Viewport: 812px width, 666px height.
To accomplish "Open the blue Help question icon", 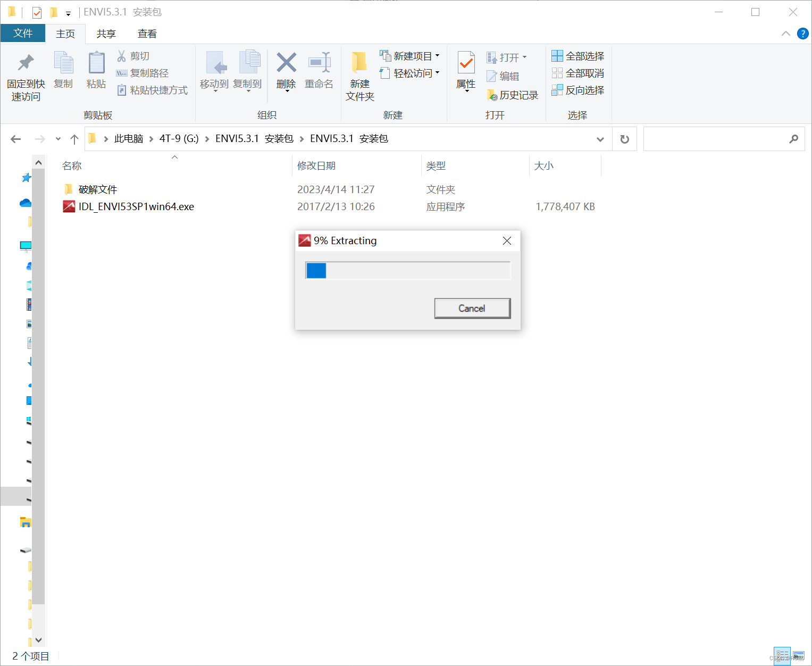I will [803, 34].
